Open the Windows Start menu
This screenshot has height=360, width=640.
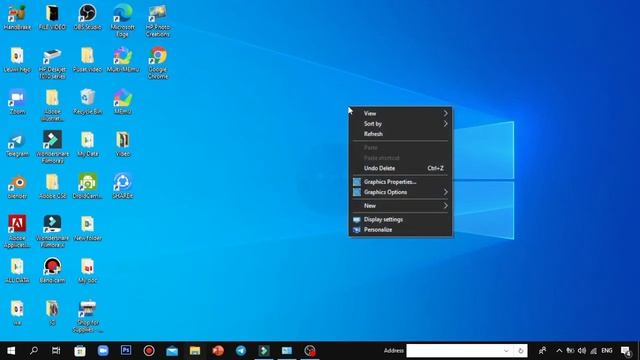coord(11,350)
